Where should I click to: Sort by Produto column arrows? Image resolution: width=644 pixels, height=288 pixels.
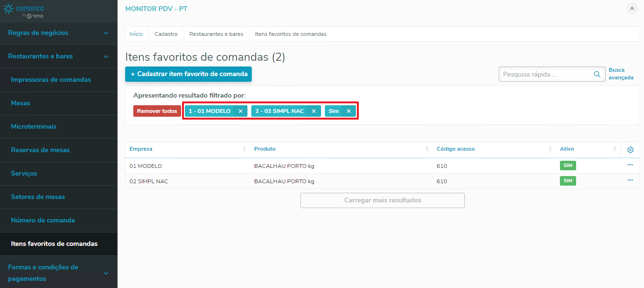click(x=427, y=149)
